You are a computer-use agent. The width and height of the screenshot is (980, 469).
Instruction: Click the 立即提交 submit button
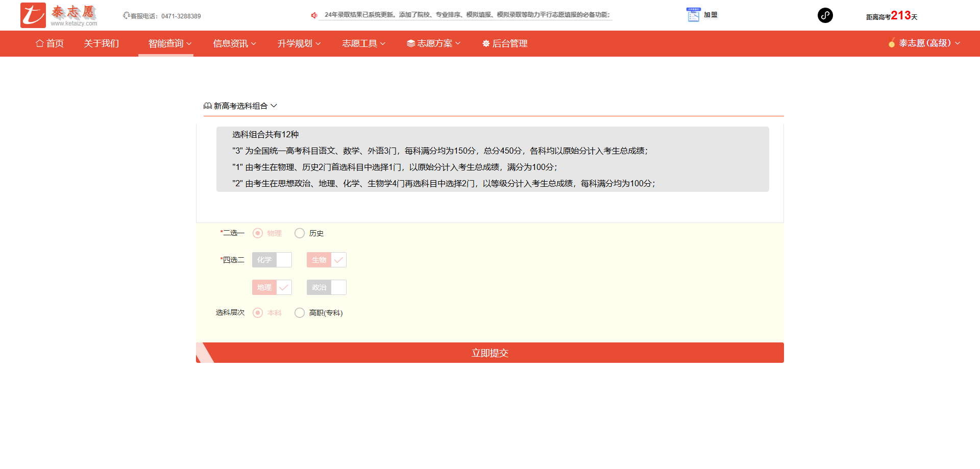(x=490, y=353)
